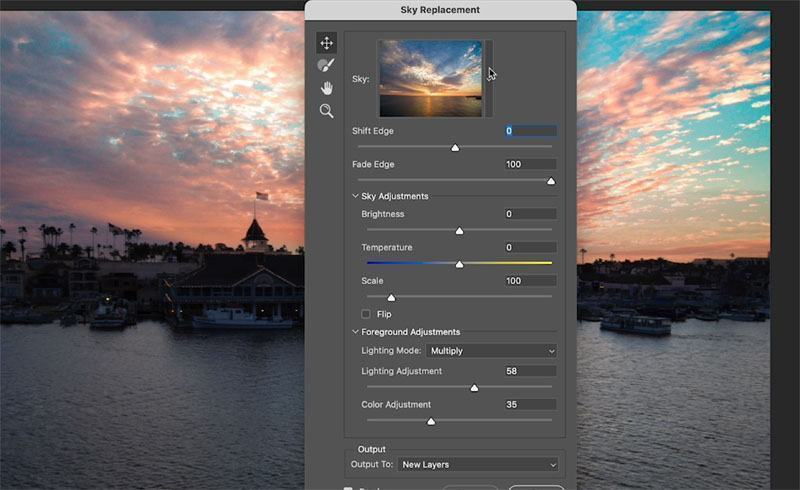Open the Output To dropdown

pos(478,464)
